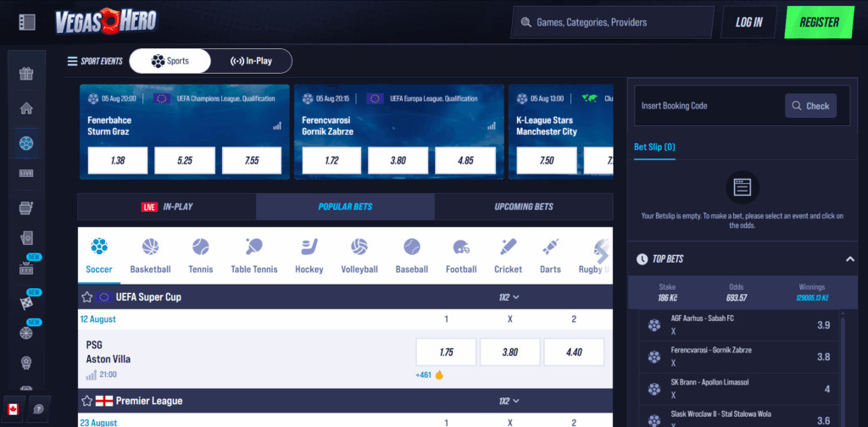This screenshot has width=868, height=427.
Task: Click the green Register button
Action: tap(820, 22)
